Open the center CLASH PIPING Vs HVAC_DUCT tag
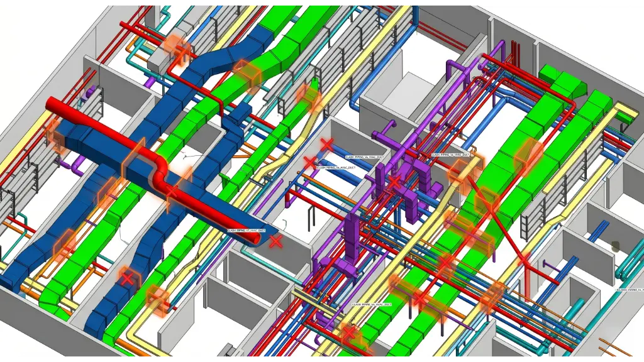Screen dimensions: 644x362 pos(365,157)
